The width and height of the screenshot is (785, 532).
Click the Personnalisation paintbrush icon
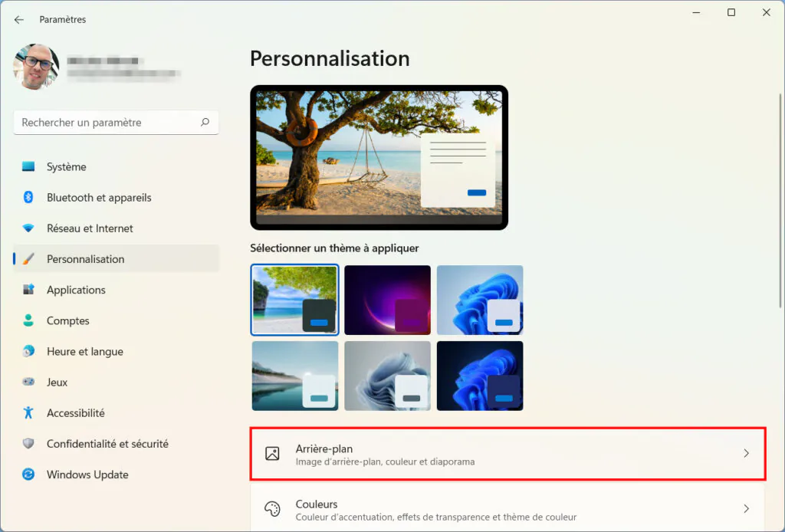point(28,259)
